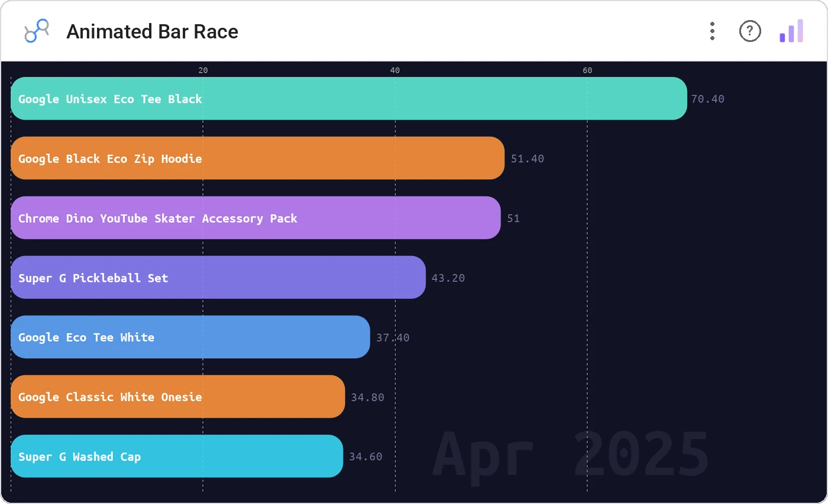The image size is (828, 504).
Task: Select the Google Classic White Onesie bar
Action: [x=178, y=397]
